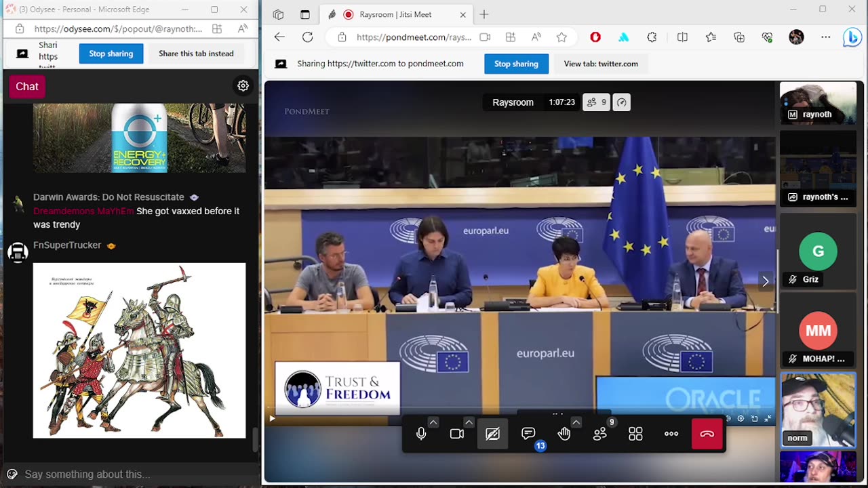Stop sharing in pondmeet window
This screenshot has height=488, width=868.
(x=516, y=64)
